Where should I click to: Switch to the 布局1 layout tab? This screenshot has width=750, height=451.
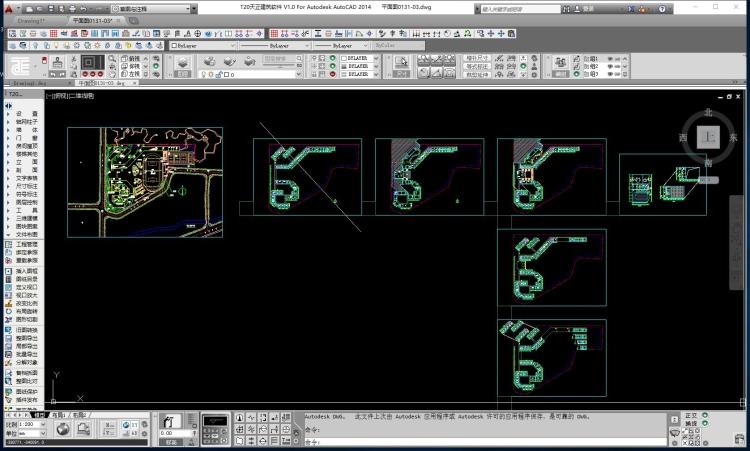click(58, 415)
